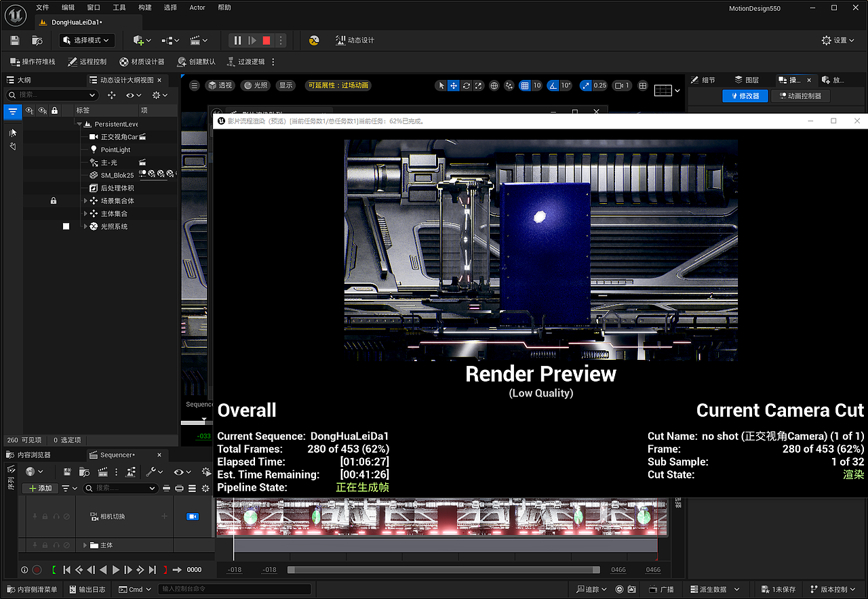Toggle grid snapping in viewport
868x599 pixels.
[x=524, y=86]
